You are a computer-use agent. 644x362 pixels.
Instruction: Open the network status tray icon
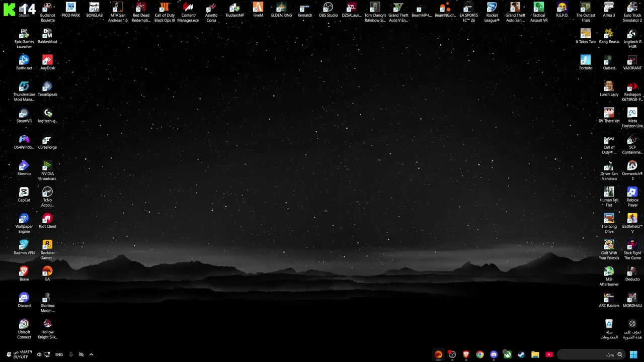(x=47, y=354)
